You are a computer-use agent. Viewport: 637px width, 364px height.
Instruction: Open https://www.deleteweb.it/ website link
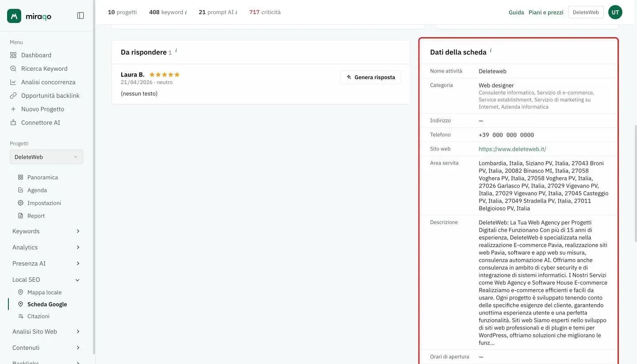pyautogui.click(x=512, y=149)
